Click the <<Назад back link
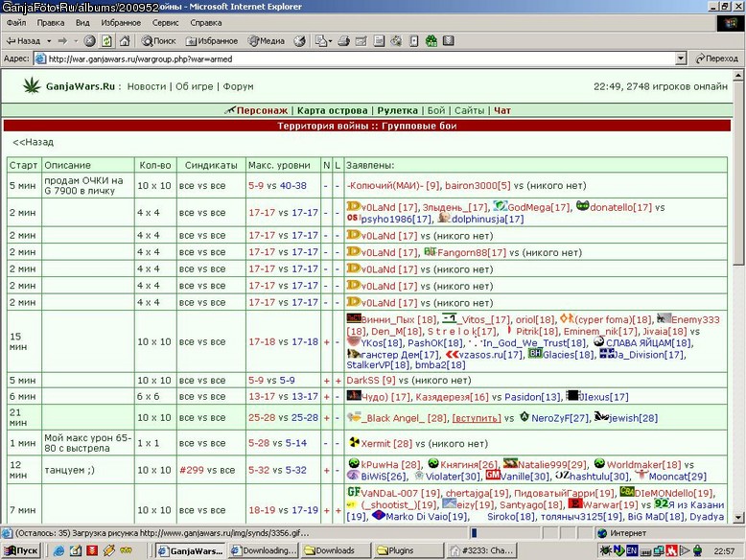 click(33, 142)
